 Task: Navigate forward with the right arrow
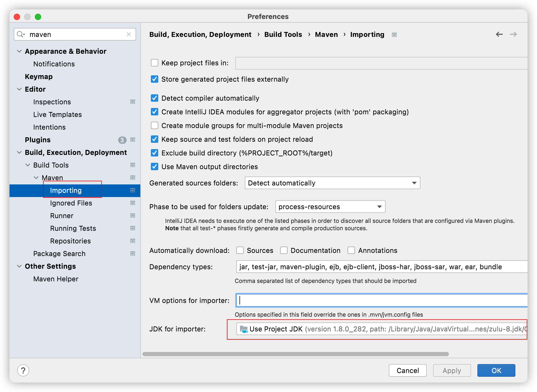pos(513,34)
